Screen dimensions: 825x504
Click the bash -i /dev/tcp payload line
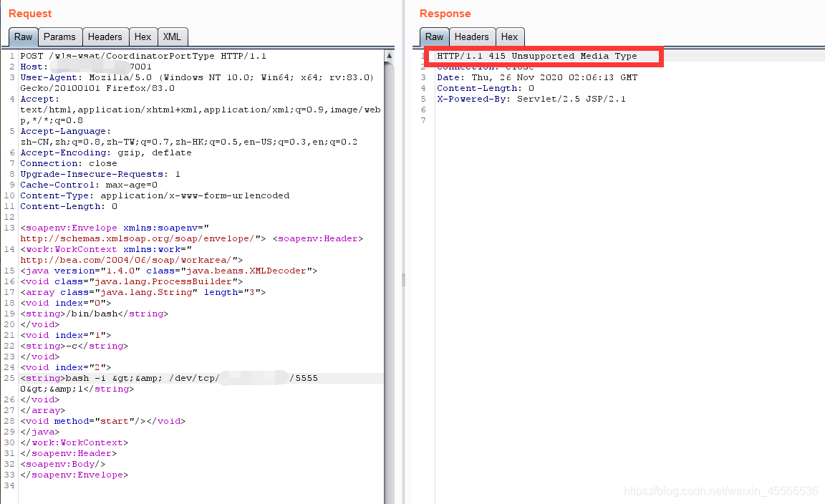(x=169, y=384)
